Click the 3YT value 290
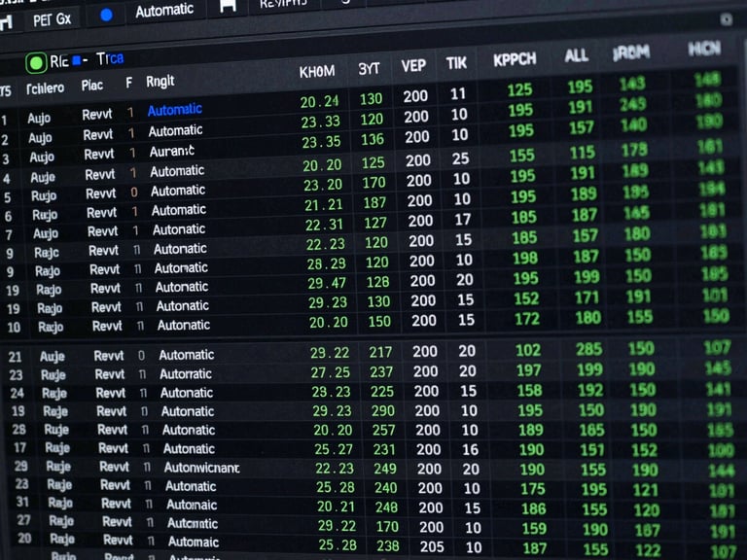This screenshot has width=747, height=560. pyautogui.click(x=383, y=410)
